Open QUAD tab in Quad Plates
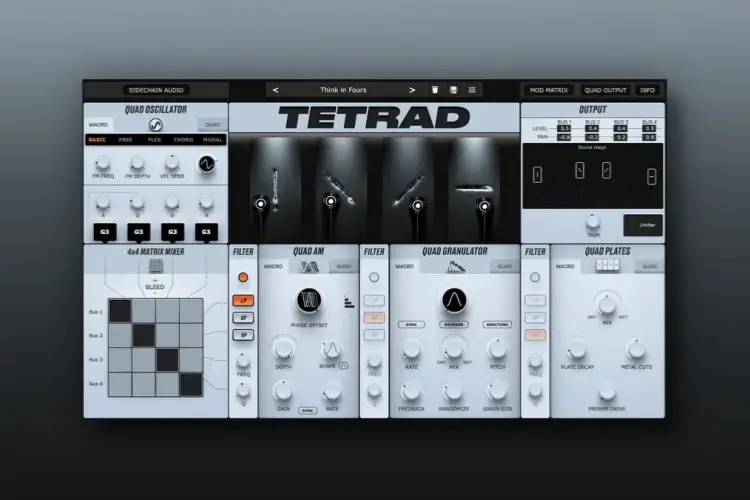The width and height of the screenshot is (750, 500). [x=649, y=267]
